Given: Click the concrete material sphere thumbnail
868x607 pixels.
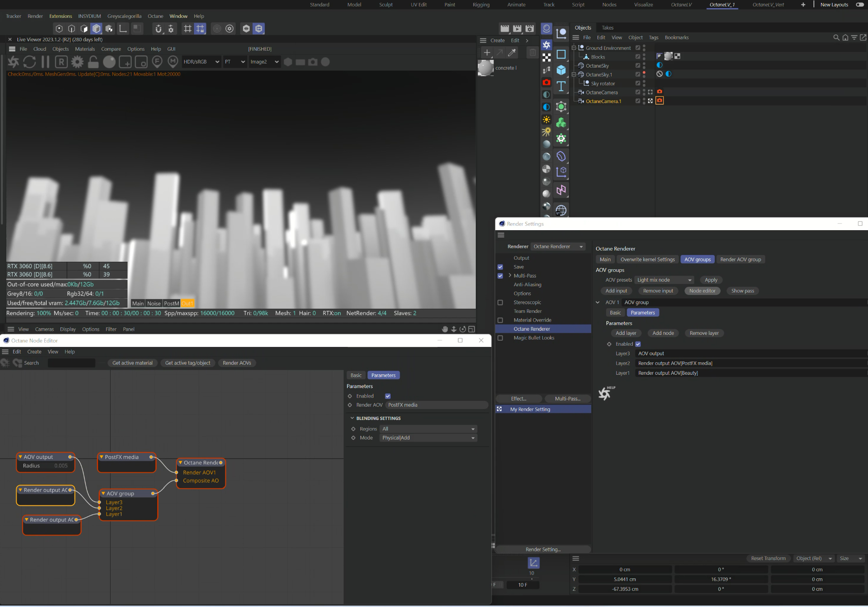Looking at the screenshot, I should (485, 68).
